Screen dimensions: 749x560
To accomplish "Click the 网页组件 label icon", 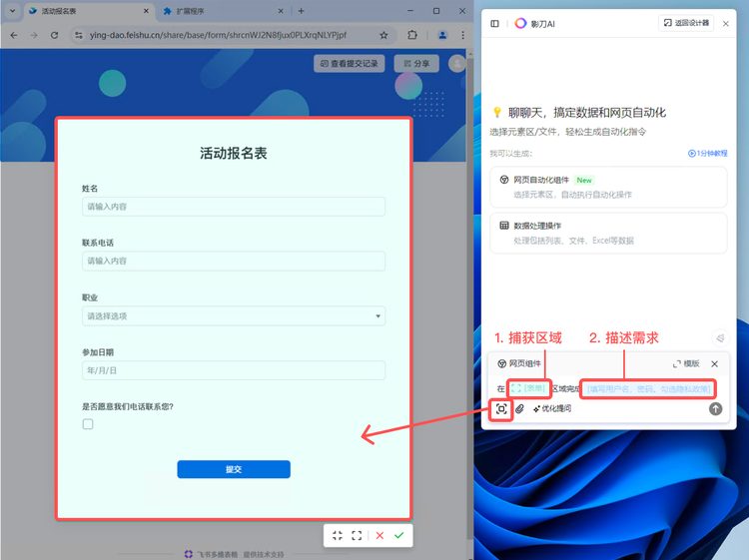I will coord(502,363).
